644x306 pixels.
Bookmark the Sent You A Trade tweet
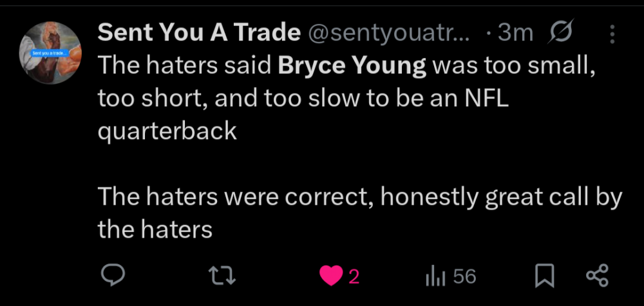(x=545, y=277)
